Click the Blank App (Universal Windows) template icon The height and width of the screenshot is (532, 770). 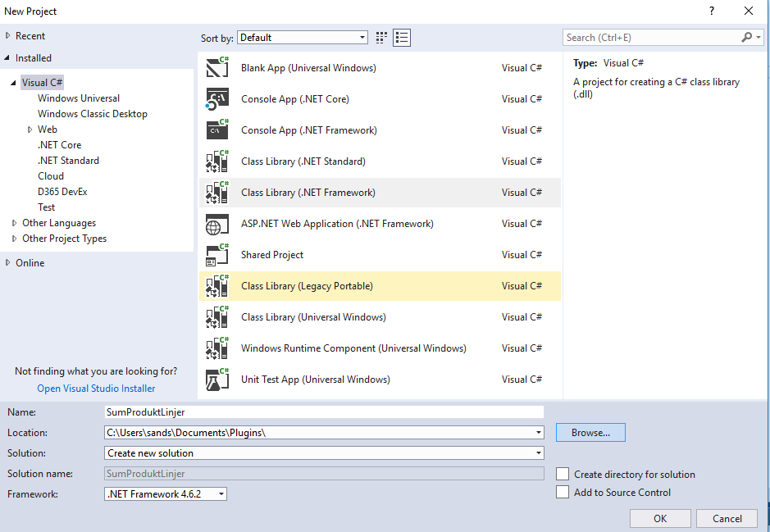click(x=217, y=68)
